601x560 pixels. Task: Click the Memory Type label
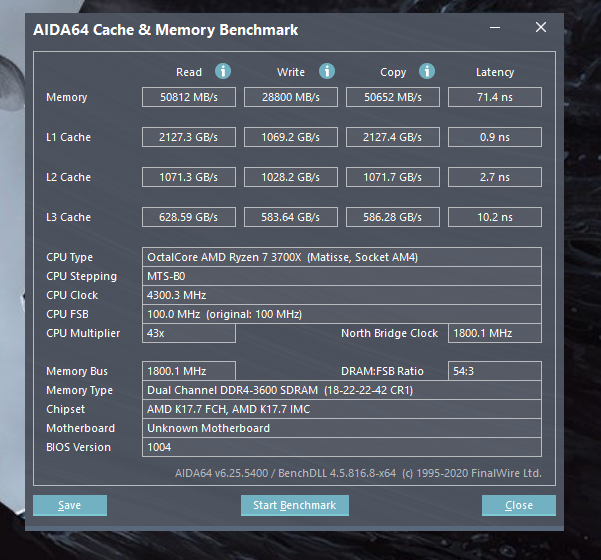click(x=79, y=391)
